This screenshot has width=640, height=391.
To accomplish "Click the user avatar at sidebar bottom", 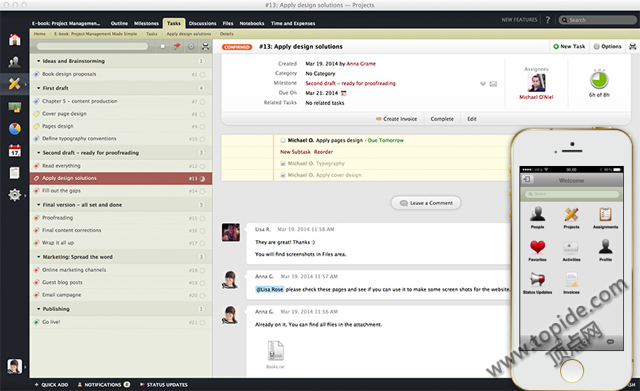I will click(15, 366).
